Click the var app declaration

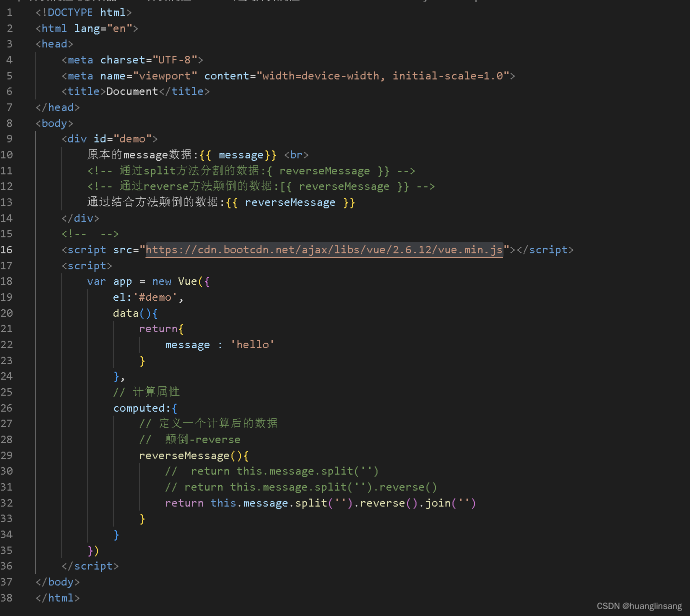[x=109, y=281]
